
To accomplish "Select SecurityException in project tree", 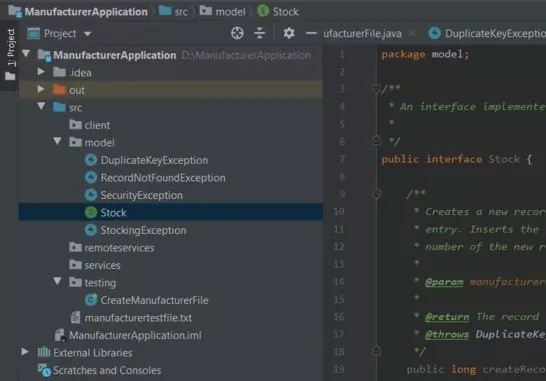I will click(x=141, y=195).
